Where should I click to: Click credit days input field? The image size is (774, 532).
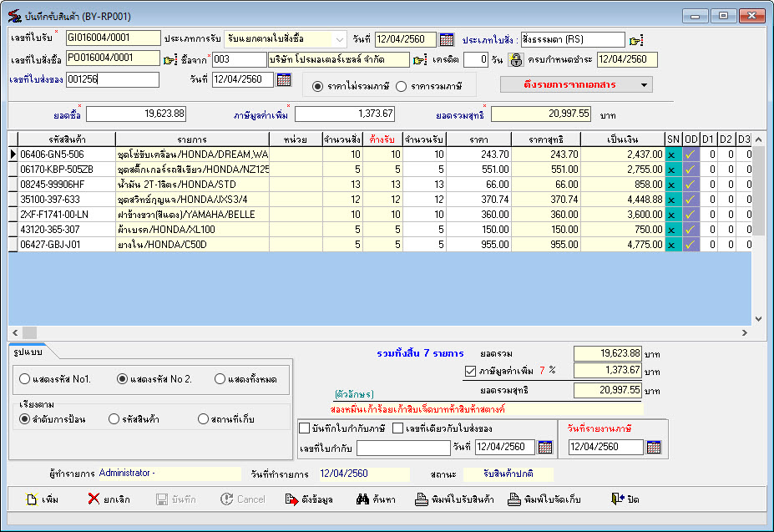[x=477, y=60]
